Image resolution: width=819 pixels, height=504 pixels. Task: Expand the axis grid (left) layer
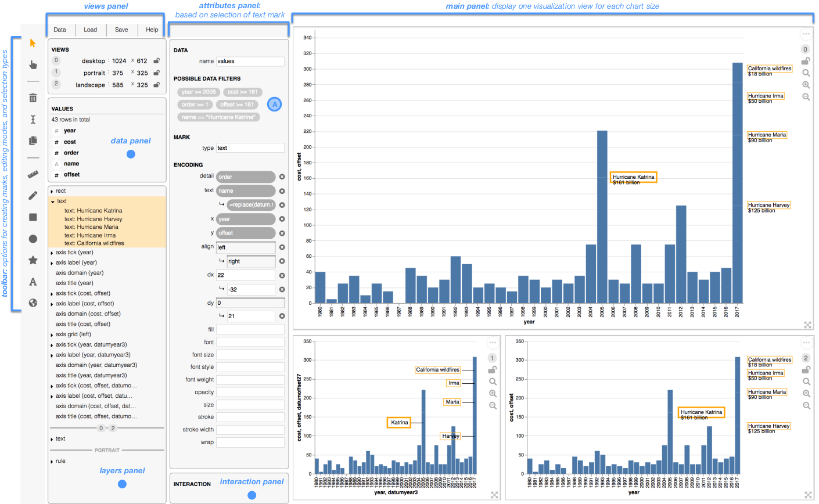[52, 334]
